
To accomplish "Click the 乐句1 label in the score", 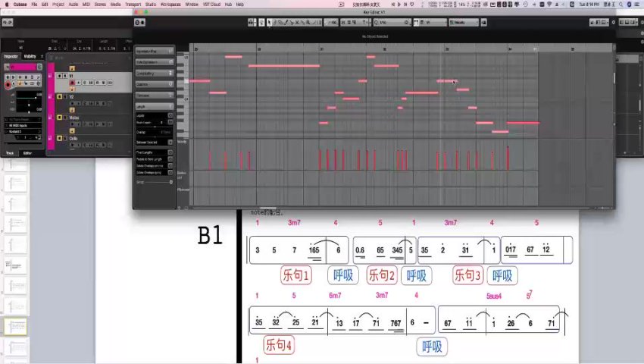I will point(295,275).
